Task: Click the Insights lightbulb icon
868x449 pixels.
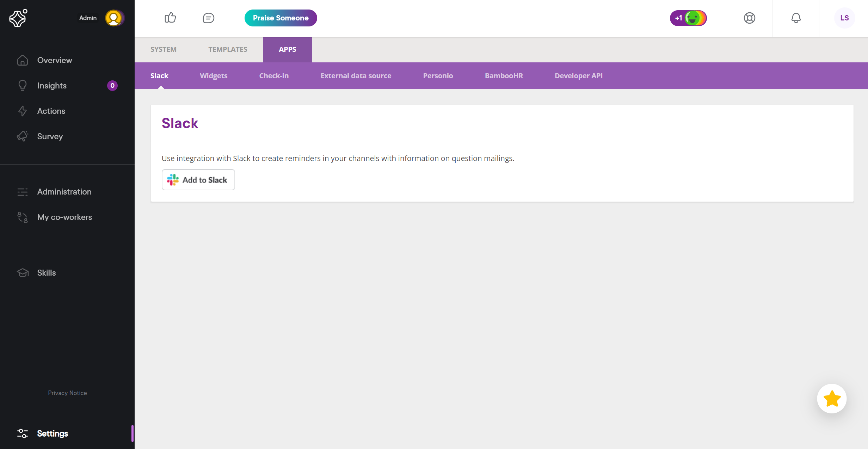Action: (23, 86)
